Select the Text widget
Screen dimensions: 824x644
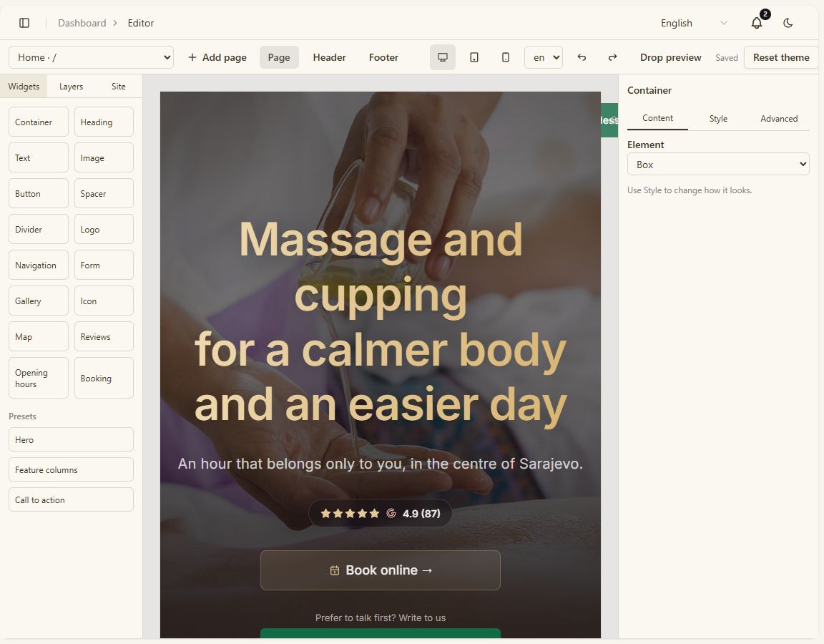[x=39, y=157]
